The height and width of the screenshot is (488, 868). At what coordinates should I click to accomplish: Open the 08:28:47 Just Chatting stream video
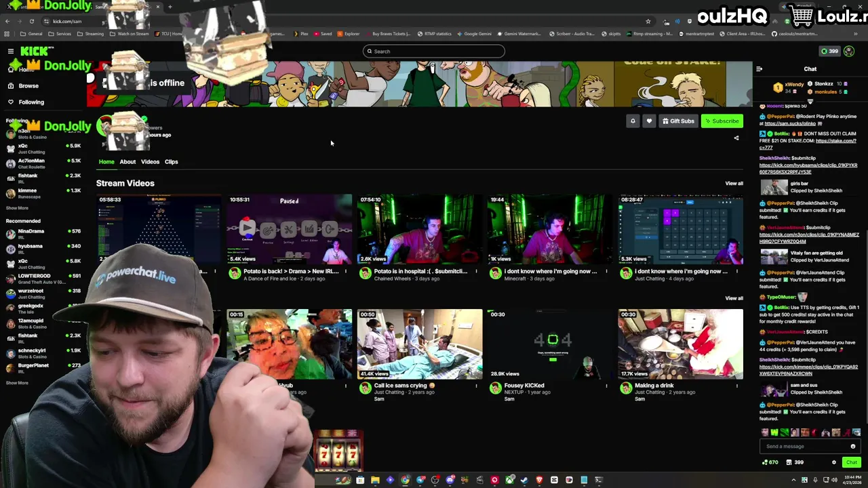680,229
